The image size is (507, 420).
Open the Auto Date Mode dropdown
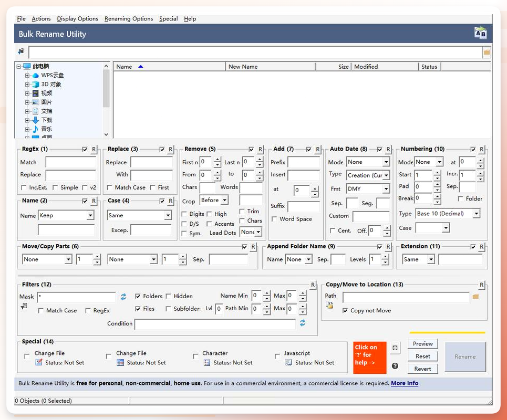point(386,162)
